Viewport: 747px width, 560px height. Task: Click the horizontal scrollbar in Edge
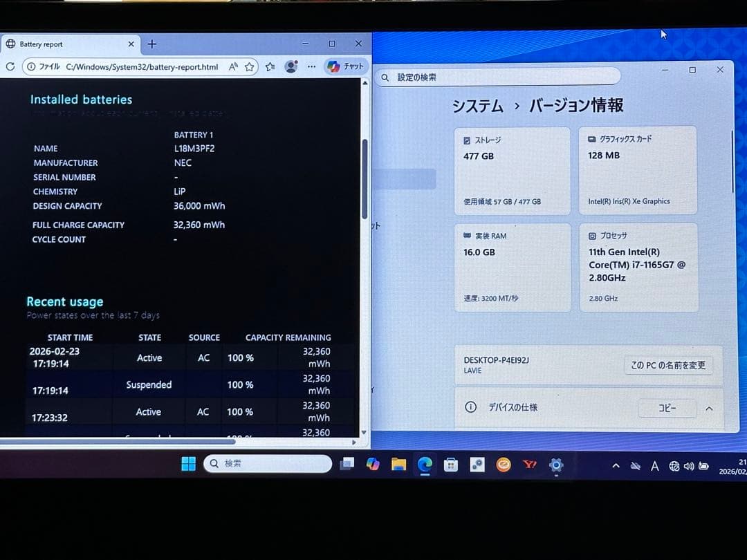118,442
